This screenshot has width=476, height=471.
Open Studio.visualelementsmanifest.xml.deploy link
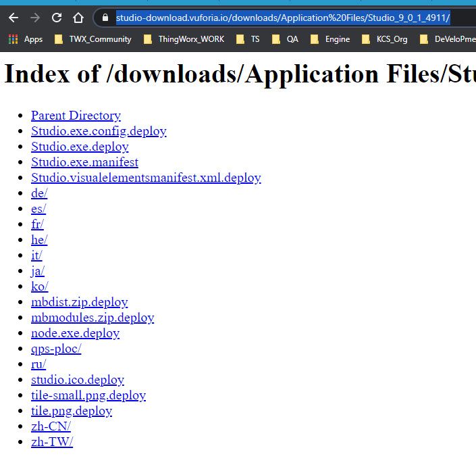146,178
